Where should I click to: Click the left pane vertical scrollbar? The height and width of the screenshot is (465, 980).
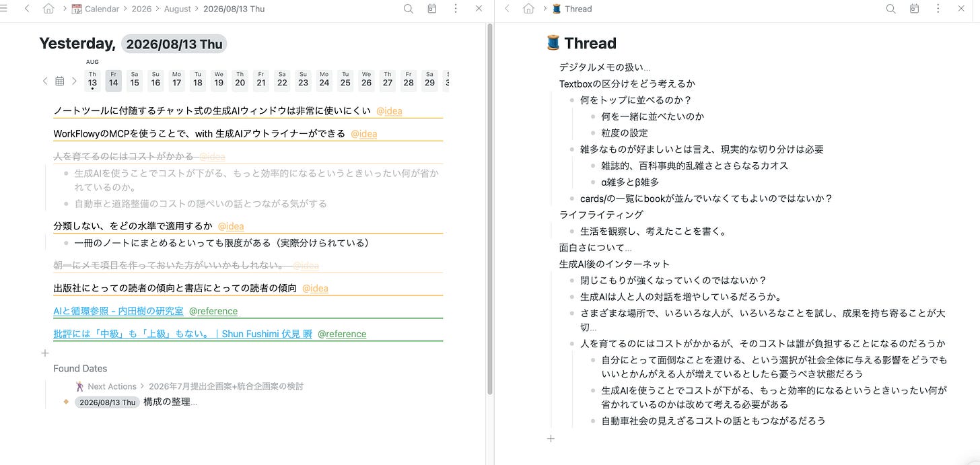[x=490, y=209]
